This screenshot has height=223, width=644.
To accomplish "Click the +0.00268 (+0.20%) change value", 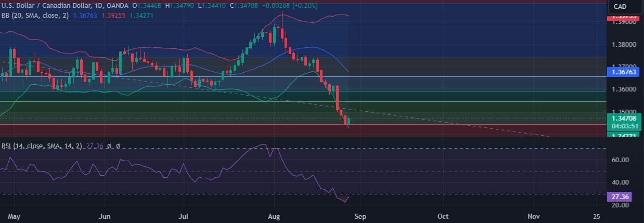I will coord(289,6).
